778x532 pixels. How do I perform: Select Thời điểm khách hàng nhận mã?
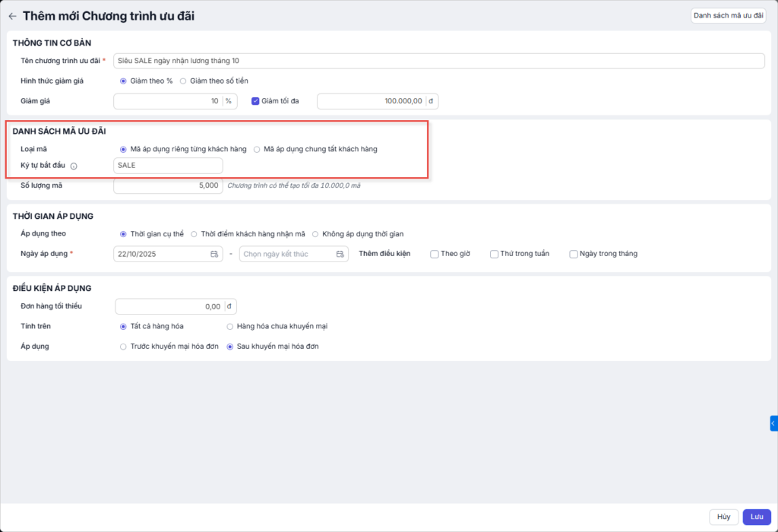pyautogui.click(x=194, y=234)
